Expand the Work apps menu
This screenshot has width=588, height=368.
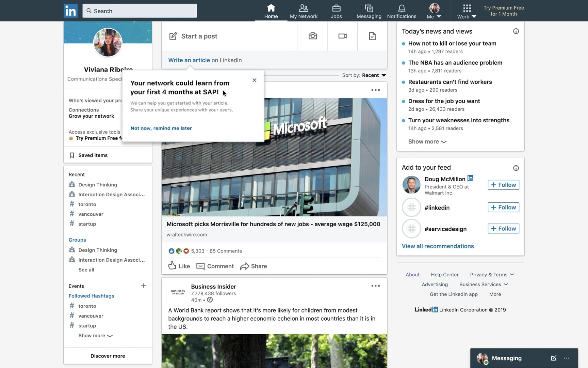tap(467, 11)
